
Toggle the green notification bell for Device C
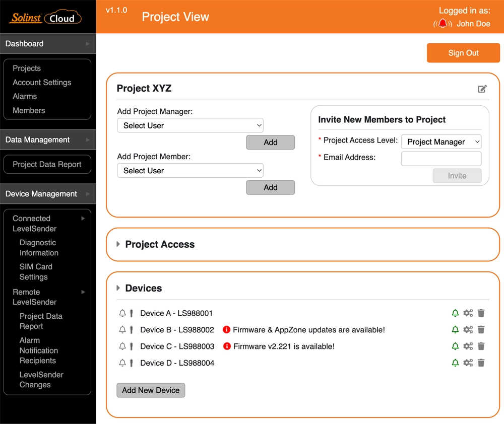pyautogui.click(x=455, y=346)
